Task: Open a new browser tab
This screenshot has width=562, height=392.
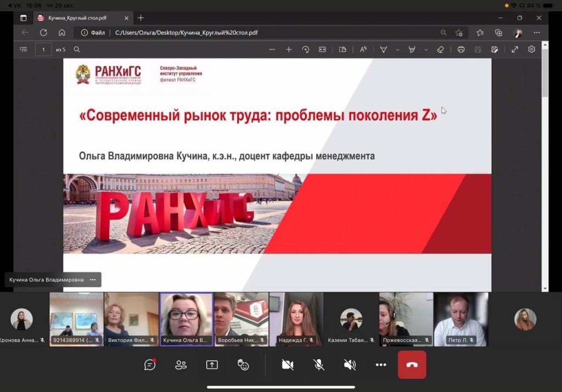Action: click(x=141, y=18)
